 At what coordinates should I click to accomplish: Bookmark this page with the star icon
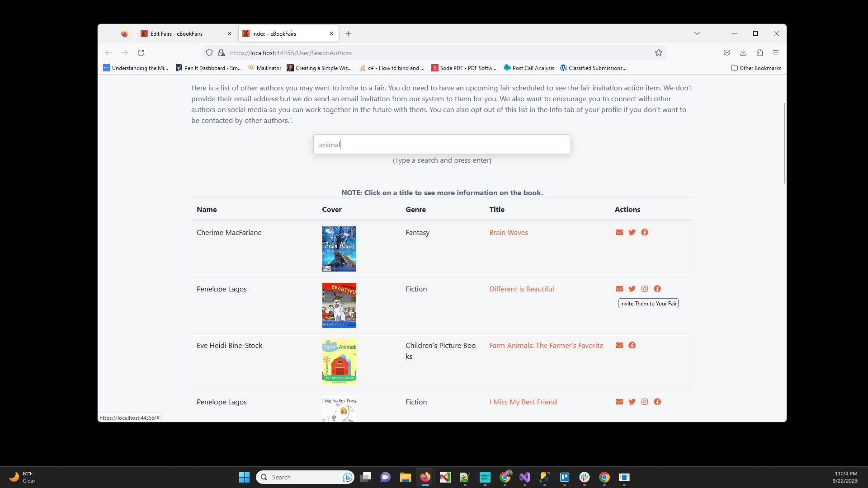coord(658,52)
